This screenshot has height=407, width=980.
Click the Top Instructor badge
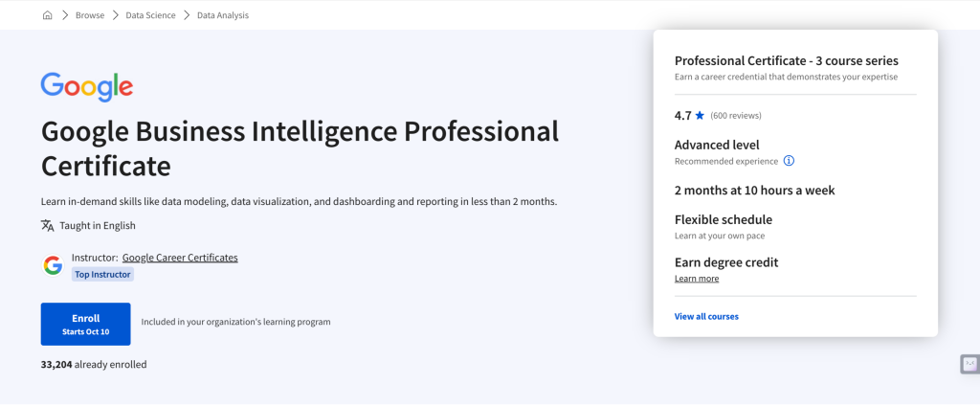[102, 274]
